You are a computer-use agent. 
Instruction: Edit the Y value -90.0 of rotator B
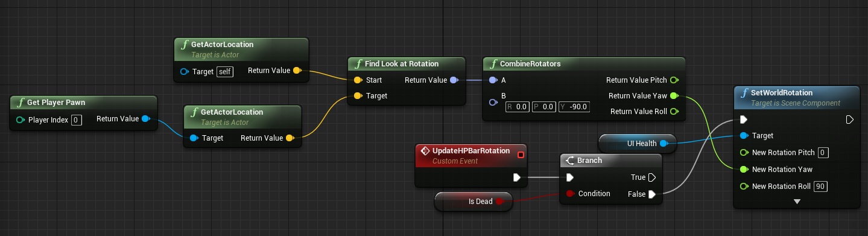574,107
